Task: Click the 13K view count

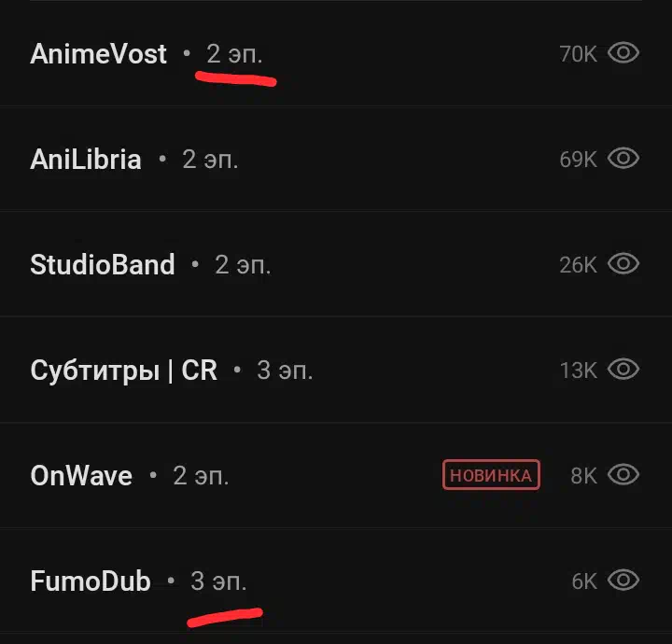Action: tap(579, 371)
